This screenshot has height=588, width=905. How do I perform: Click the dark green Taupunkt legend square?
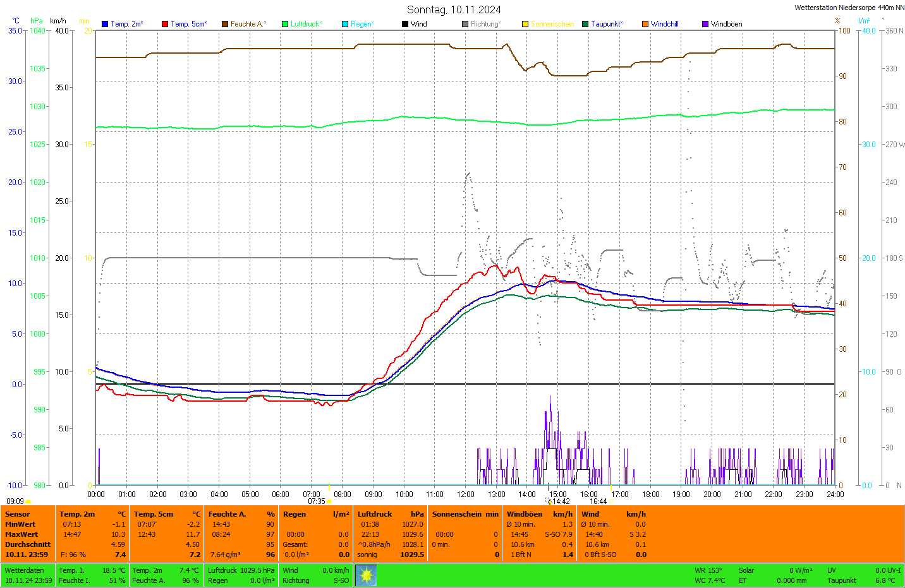(x=585, y=24)
